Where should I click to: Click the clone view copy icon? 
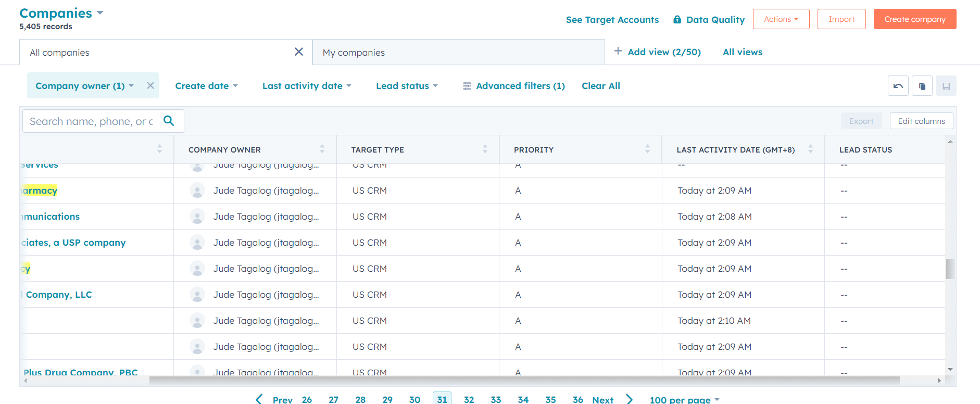click(x=922, y=86)
